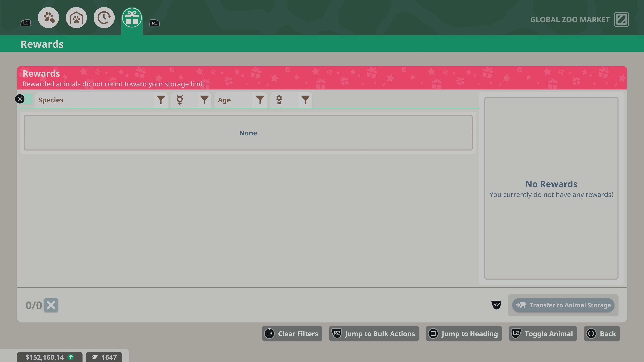644x362 pixels.
Task: Open the animal market tab with paw tag icon
Action: pyautogui.click(x=48, y=18)
